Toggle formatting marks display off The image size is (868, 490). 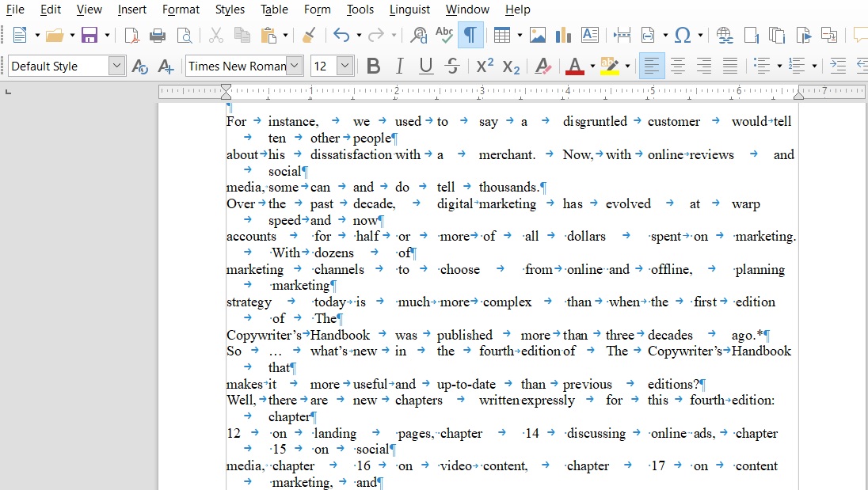[x=470, y=35]
